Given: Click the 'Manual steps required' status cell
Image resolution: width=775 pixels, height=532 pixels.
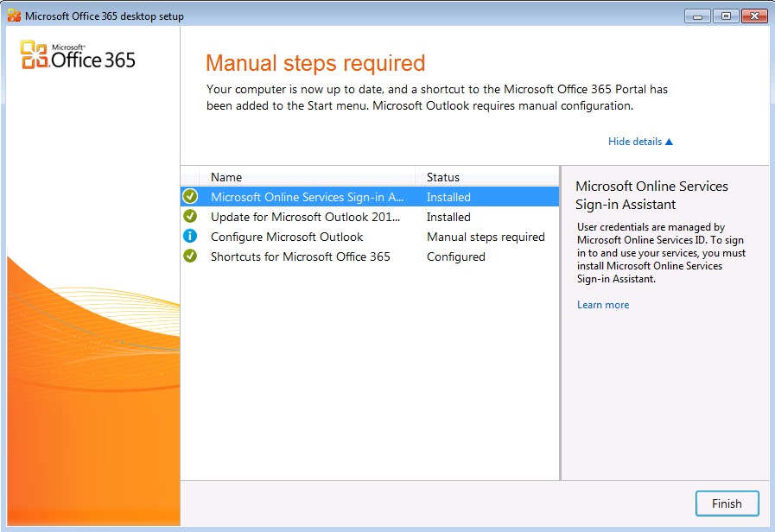Looking at the screenshot, I should pyautogui.click(x=486, y=237).
